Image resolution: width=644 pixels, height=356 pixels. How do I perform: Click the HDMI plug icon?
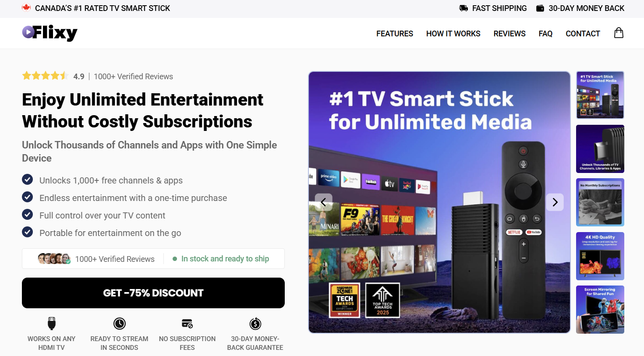[52, 324]
